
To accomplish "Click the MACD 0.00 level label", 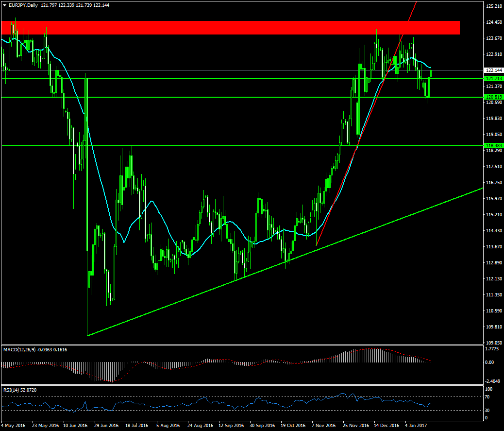I will [490, 362].
